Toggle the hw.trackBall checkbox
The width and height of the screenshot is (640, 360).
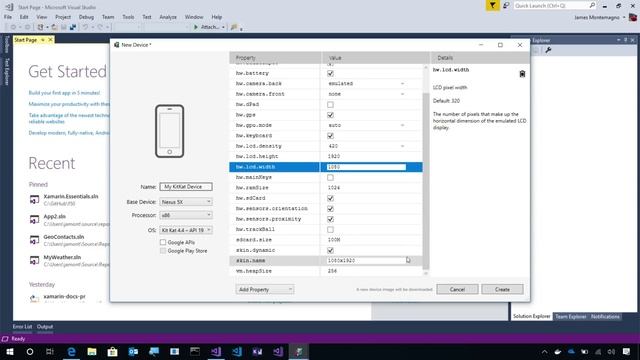click(x=330, y=229)
